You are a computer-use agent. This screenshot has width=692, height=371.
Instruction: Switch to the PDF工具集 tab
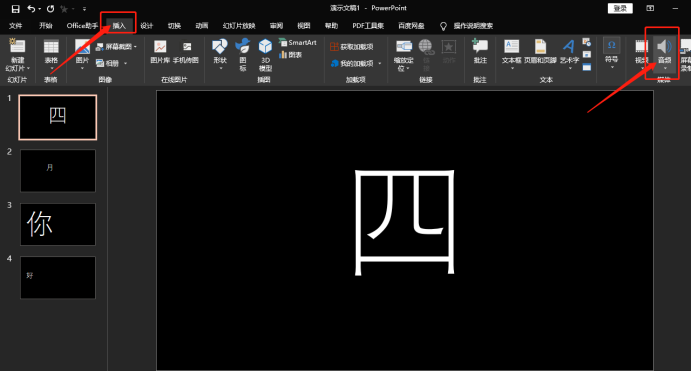368,26
